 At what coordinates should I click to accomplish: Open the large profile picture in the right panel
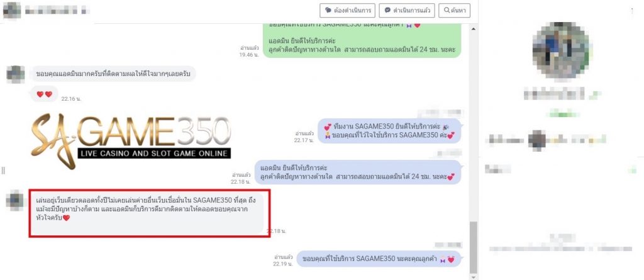pyautogui.click(x=561, y=50)
